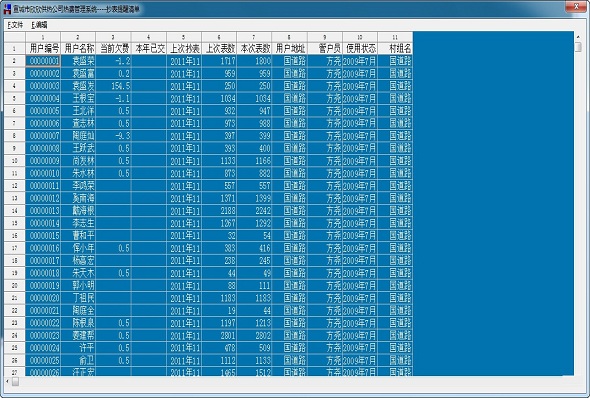Click the arrears value 154.5
The image size is (590, 398).
(114, 86)
